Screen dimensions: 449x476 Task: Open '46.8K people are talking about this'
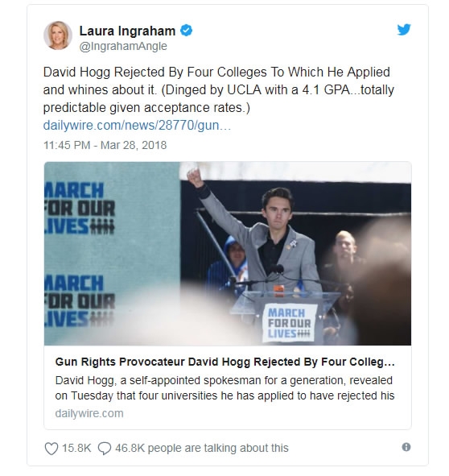pyautogui.click(x=202, y=448)
